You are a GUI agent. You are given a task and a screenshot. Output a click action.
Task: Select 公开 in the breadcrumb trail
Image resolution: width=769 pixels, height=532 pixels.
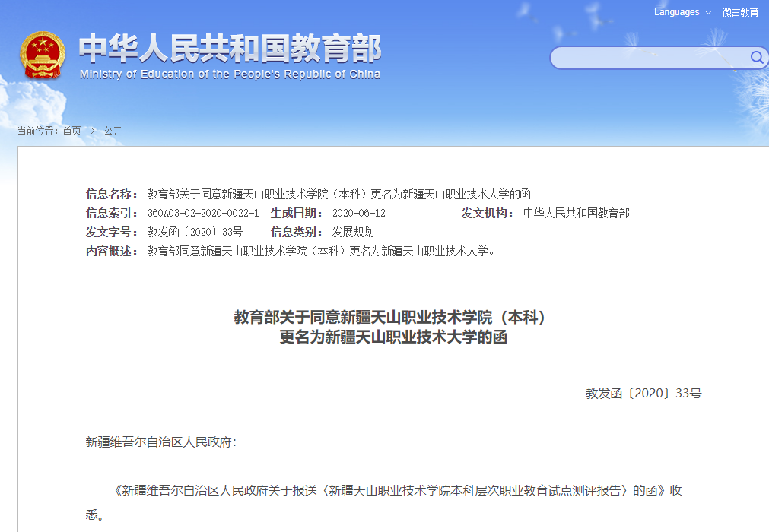point(113,131)
